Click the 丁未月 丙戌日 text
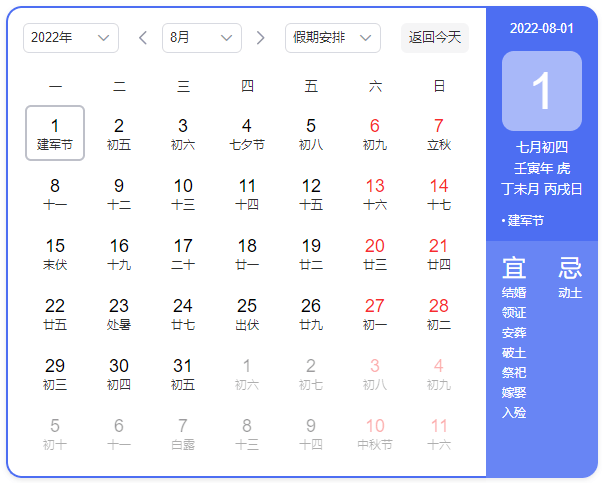The height and width of the screenshot is (483, 602). click(542, 189)
